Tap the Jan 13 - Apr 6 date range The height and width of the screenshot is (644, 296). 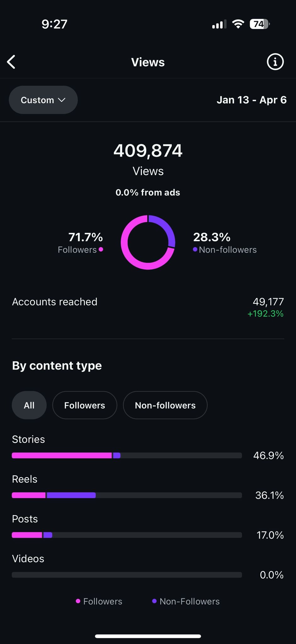click(x=251, y=100)
